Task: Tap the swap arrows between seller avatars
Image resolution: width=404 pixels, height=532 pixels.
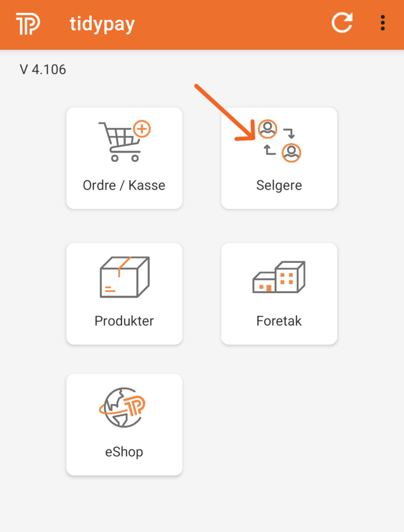Action: 279,141
